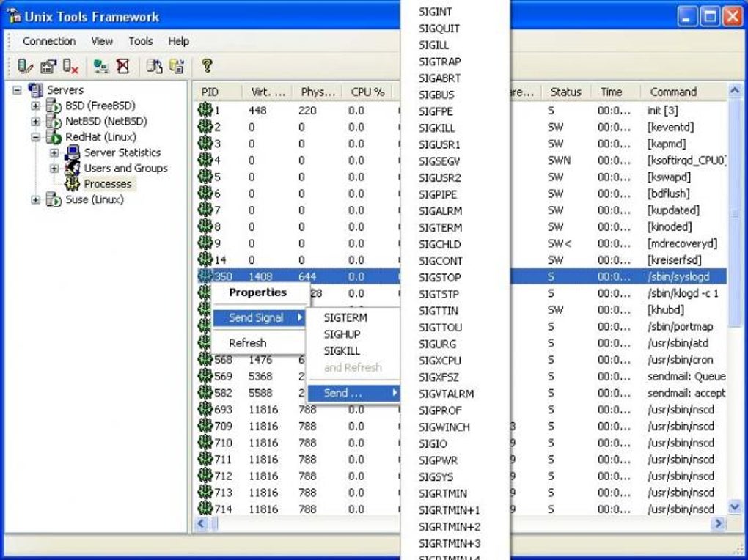This screenshot has height=560, width=748.
Task: Click the gear icon of PID 1 process
Action: pyautogui.click(x=205, y=110)
